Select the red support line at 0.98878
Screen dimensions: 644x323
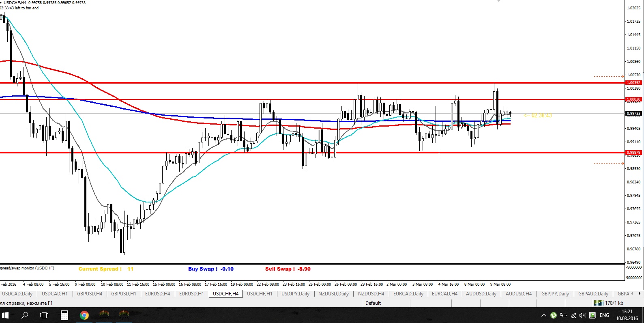pyautogui.click(x=312, y=153)
